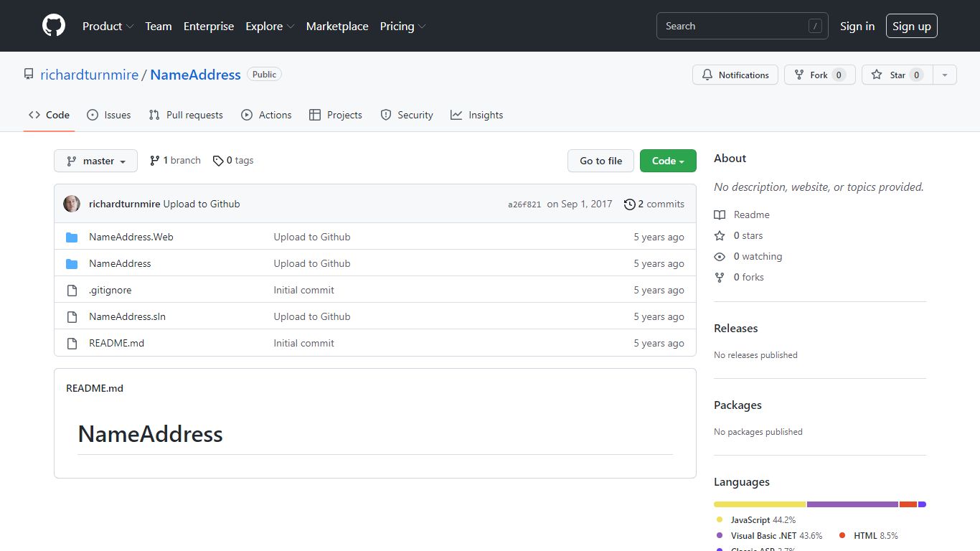The height and width of the screenshot is (551, 980).
Task: Click the richardturnmire avatar thumbnail
Action: click(x=72, y=204)
